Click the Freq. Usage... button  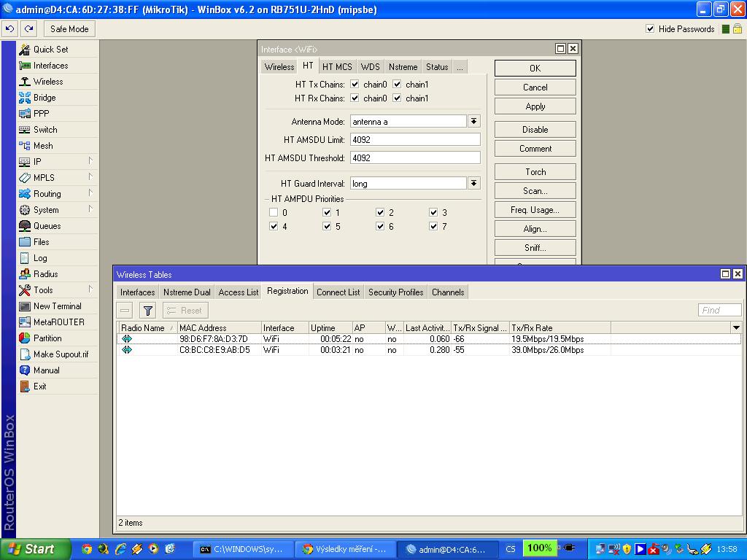point(535,210)
